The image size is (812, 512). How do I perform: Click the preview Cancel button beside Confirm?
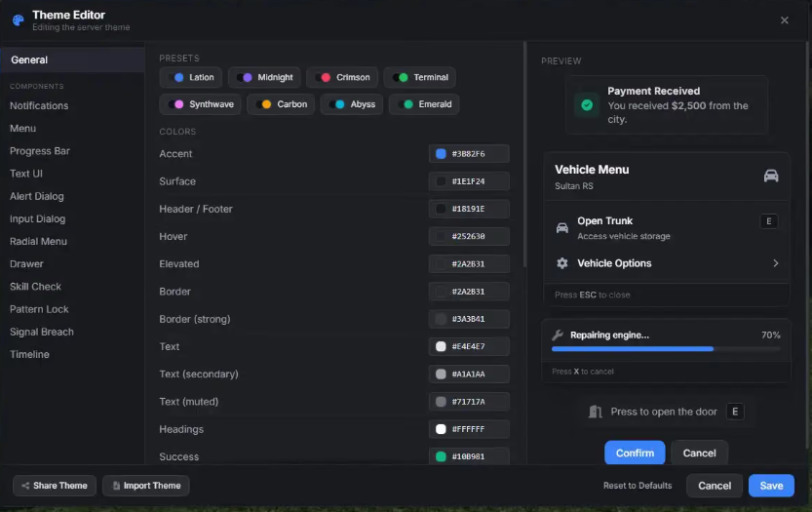[x=700, y=453]
